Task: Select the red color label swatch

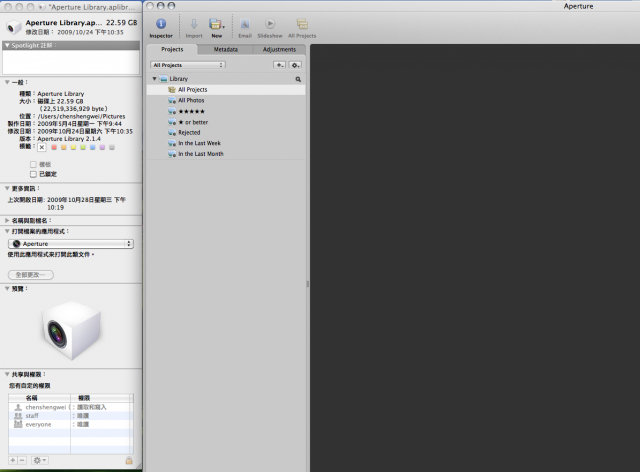Action: point(54,147)
